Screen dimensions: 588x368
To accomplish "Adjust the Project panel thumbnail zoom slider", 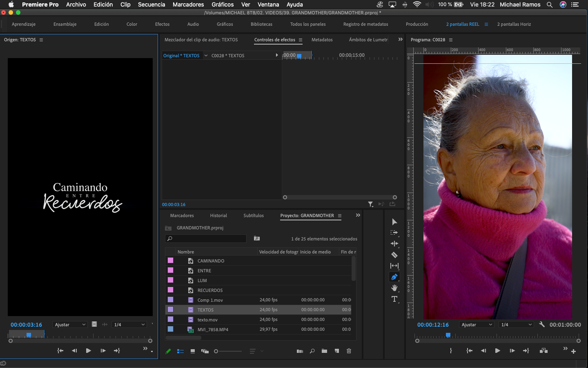I will click(x=228, y=351).
